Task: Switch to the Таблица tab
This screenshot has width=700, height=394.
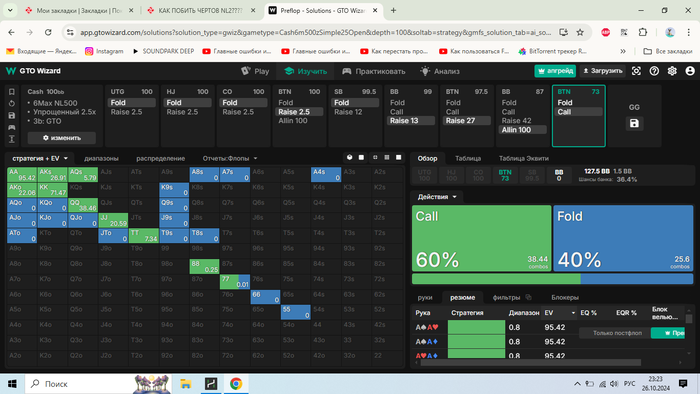Action: [x=468, y=158]
